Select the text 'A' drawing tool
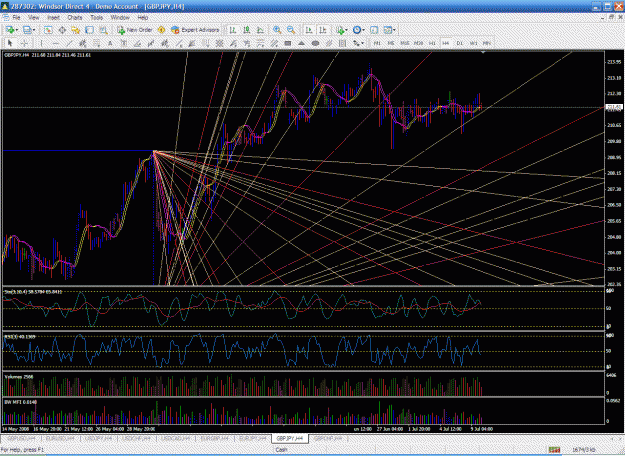Screen dimensions: 625x456 (110, 43)
